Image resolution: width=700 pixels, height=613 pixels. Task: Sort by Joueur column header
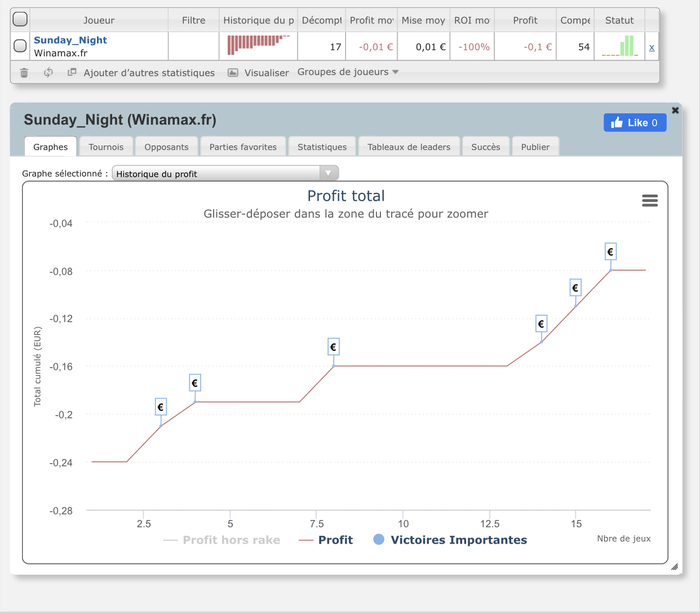click(99, 20)
